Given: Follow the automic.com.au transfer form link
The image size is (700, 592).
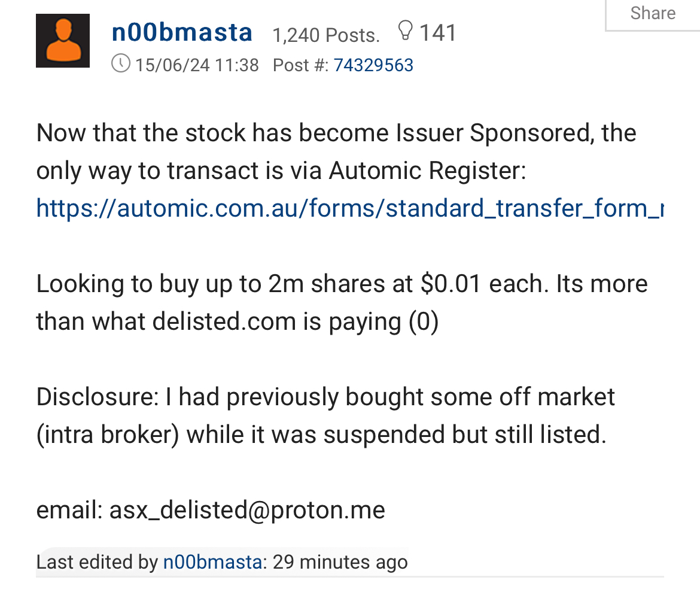Looking at the screenshot, I should coord(349,208).
